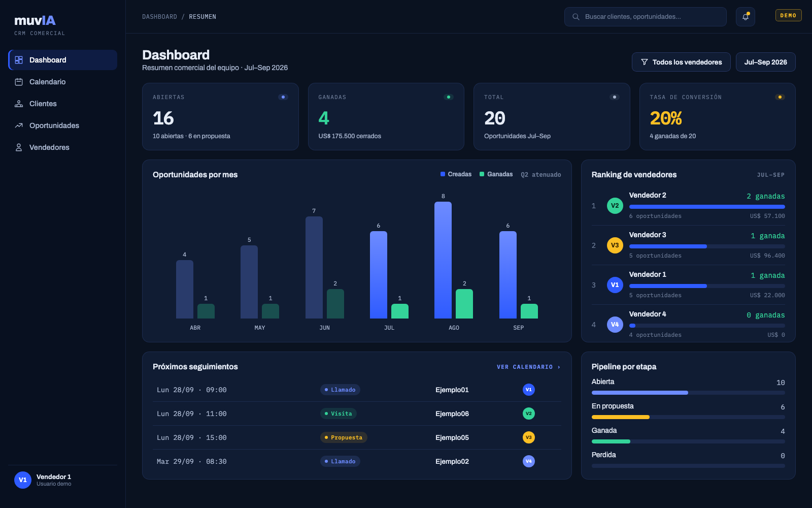The image size is (812, 508).
Task: Open the VER CALENDARIO link
Action: tap(528, 367)
